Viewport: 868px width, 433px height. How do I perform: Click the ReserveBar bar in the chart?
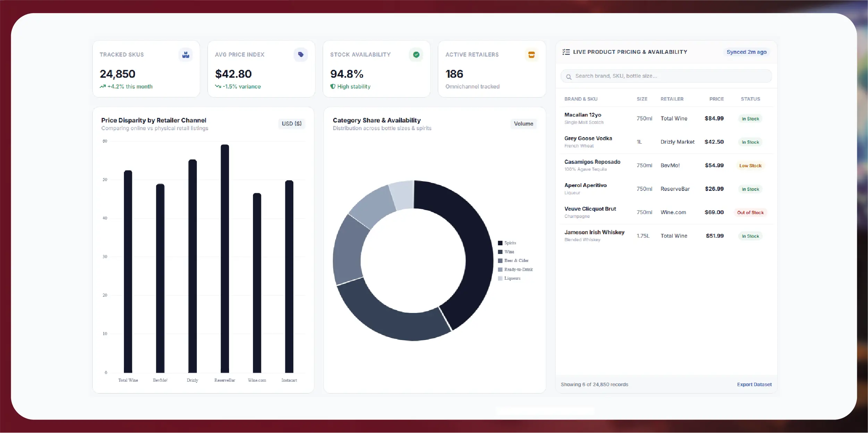coord(225,258)
